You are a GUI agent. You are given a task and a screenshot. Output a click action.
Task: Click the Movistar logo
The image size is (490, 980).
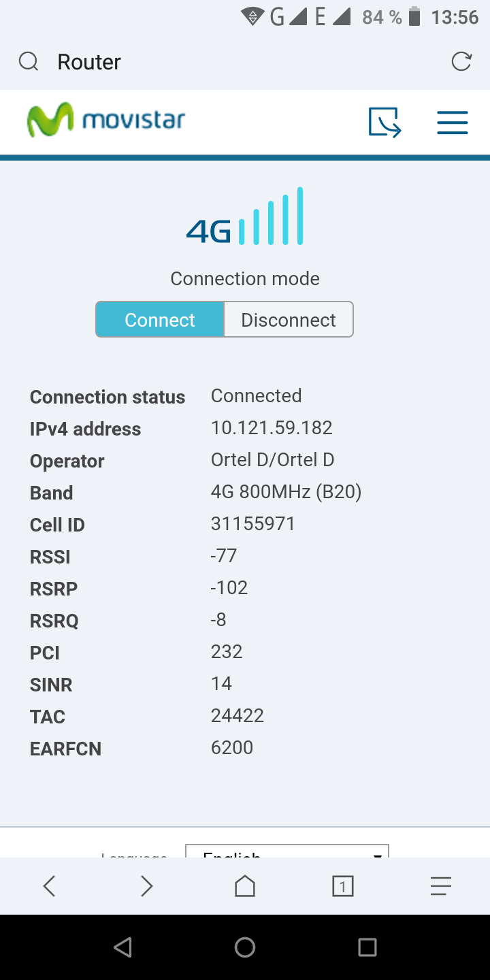(106, 120)
